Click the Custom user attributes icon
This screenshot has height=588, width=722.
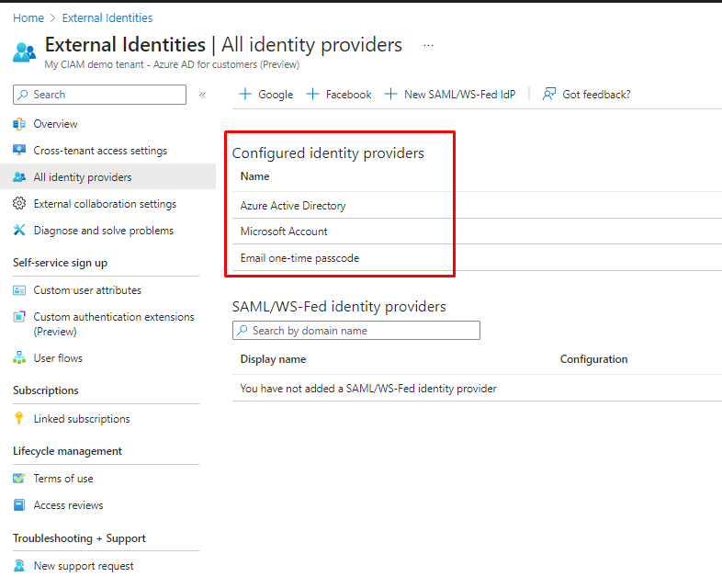(x=19, y=290)
